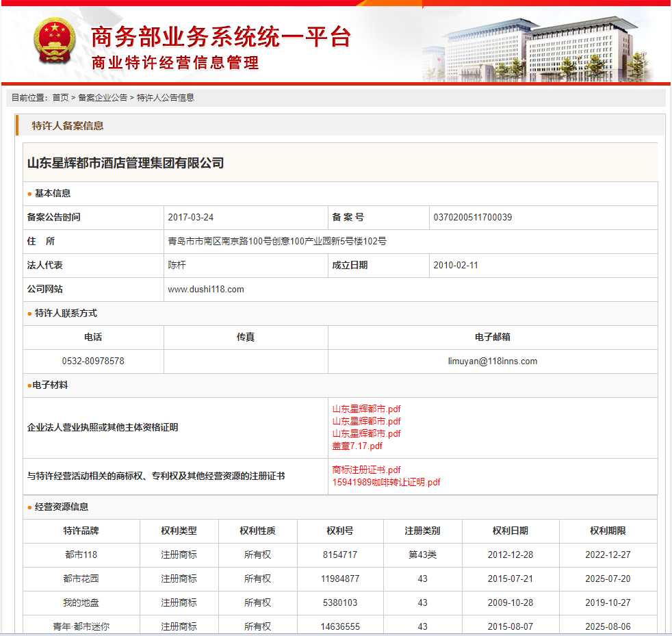The image size is (672, 636).
Task: Click rights number 8154717
Action: pyautogui.click(x=340, y=555)
